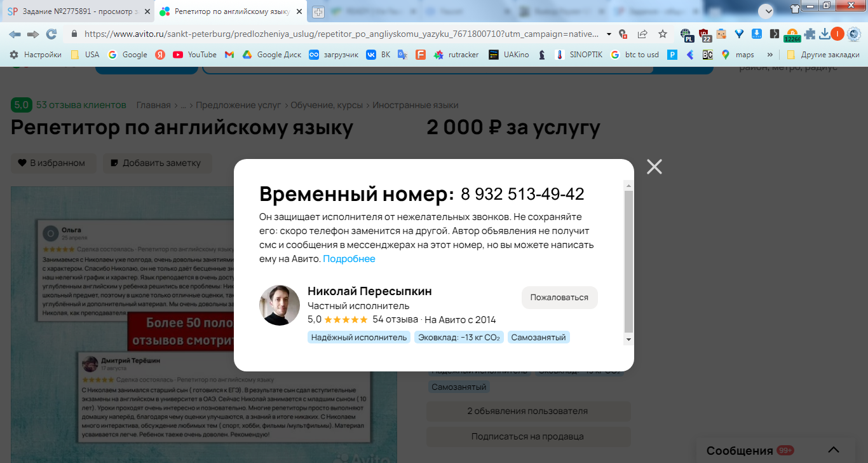Click the blue funnel extension icon

(x=739, y=34)
